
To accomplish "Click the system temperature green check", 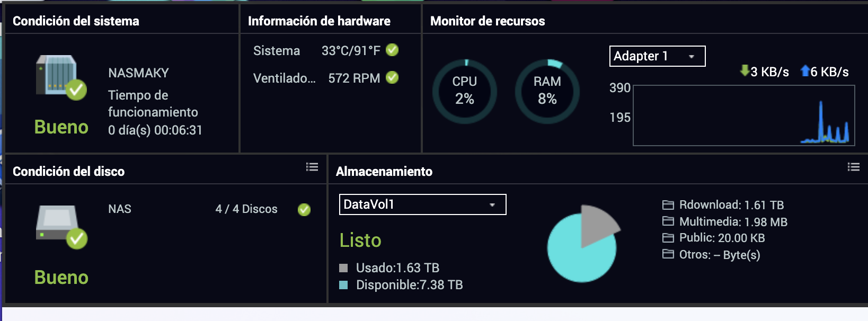I will point(392,50).
